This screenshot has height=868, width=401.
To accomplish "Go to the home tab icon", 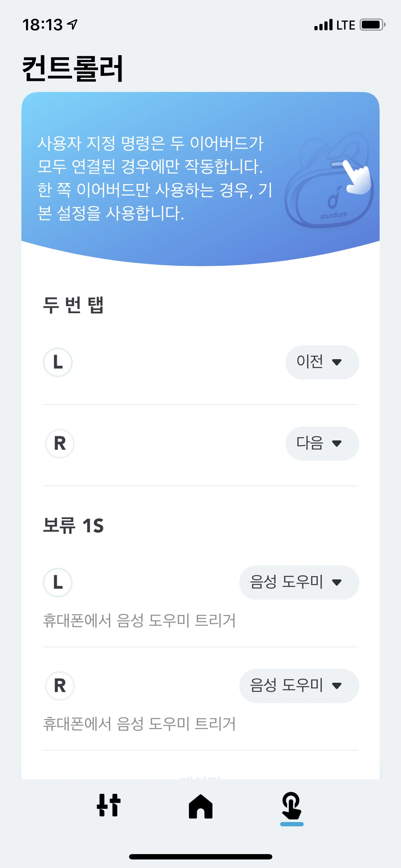I will tap(201, 806).
